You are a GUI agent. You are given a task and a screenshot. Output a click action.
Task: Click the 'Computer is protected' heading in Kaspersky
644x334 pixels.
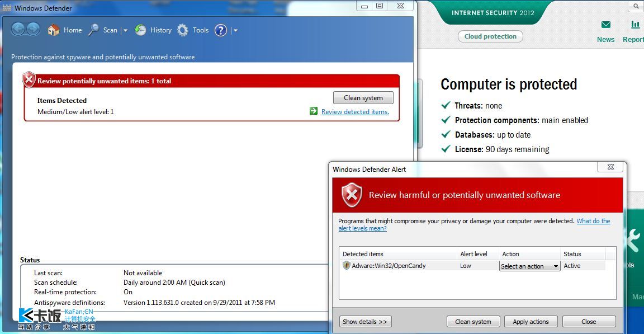(509, 84)
